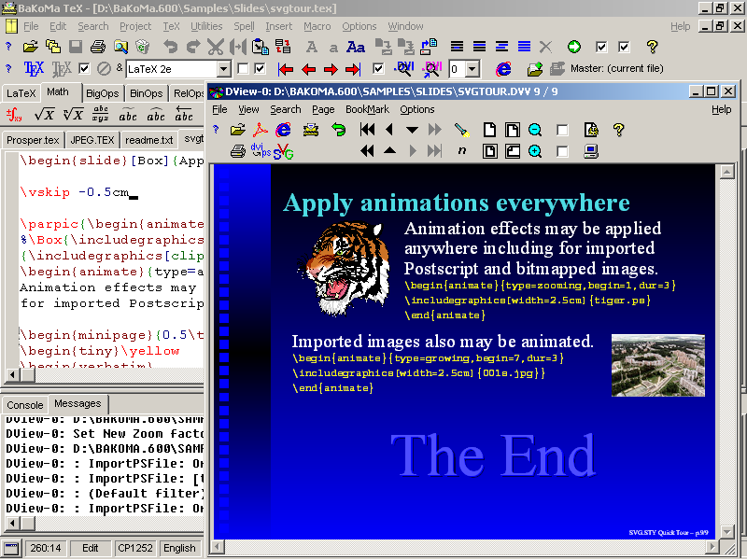Jump to first page with the rewind icon

coord(368,130)
